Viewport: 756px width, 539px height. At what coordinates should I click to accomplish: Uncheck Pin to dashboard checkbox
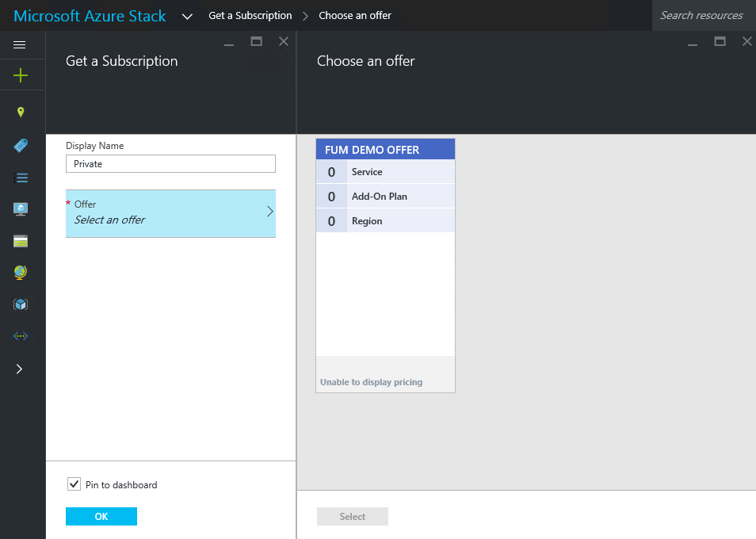point(74,484)
